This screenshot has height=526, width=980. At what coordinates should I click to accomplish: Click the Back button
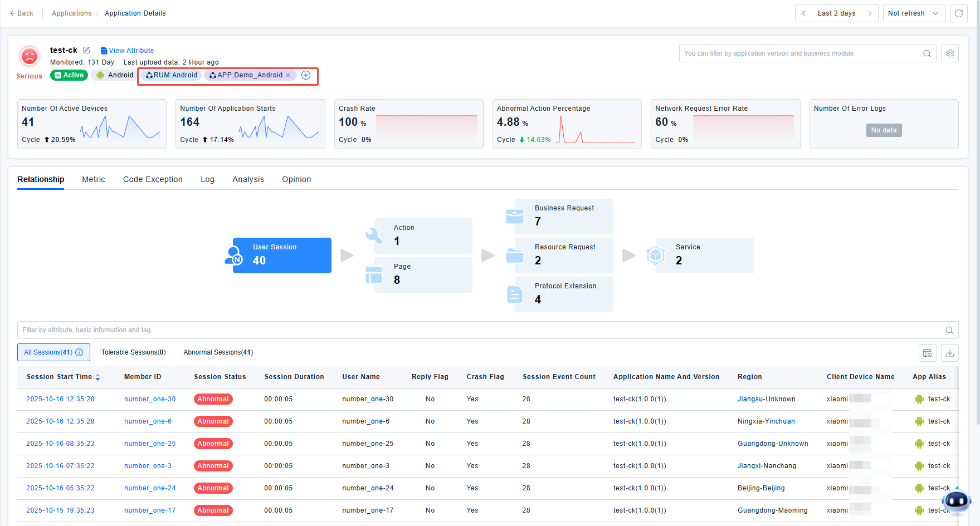(x=22, y=13)
